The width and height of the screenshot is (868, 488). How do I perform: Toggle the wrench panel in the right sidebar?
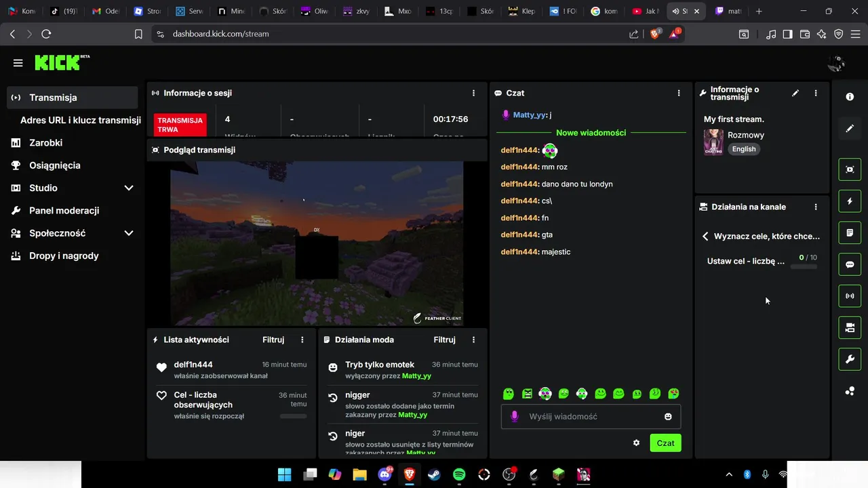[x=850, y=359]
